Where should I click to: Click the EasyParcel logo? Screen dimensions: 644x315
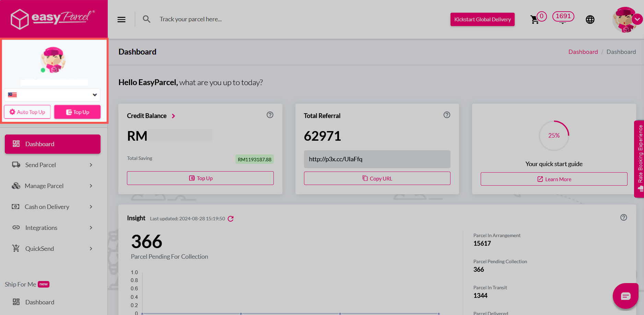coord(53,19)
